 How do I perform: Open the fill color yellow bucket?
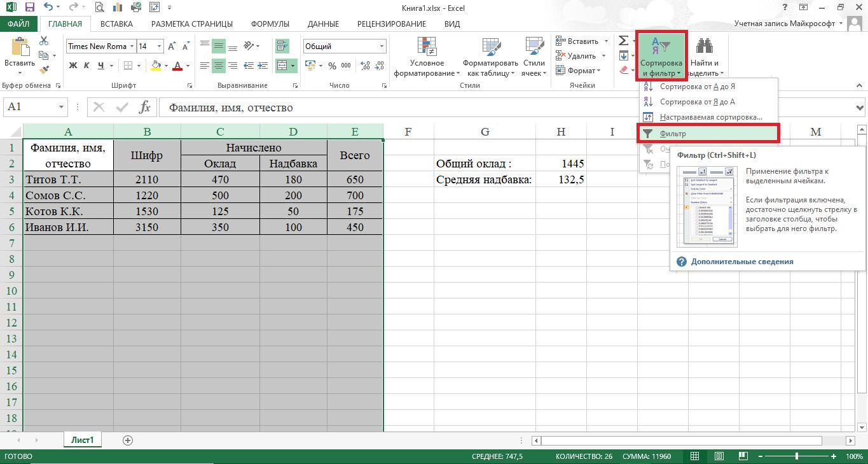156,66
